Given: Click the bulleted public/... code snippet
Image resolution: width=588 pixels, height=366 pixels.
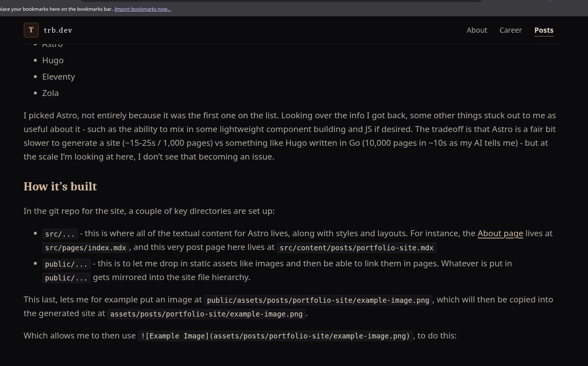Looking at the screenshot, I should (x=66, y=264).
